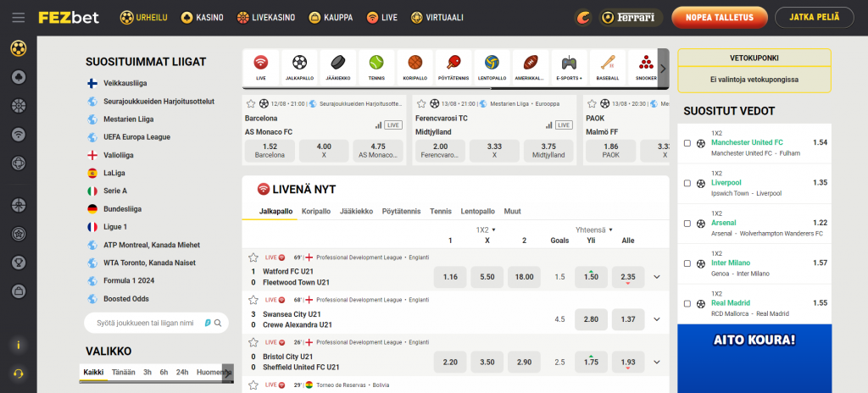This screenshot has height=393, width=868.
Task: Open the shop bag sidebar icon
Action: point(19,290)
